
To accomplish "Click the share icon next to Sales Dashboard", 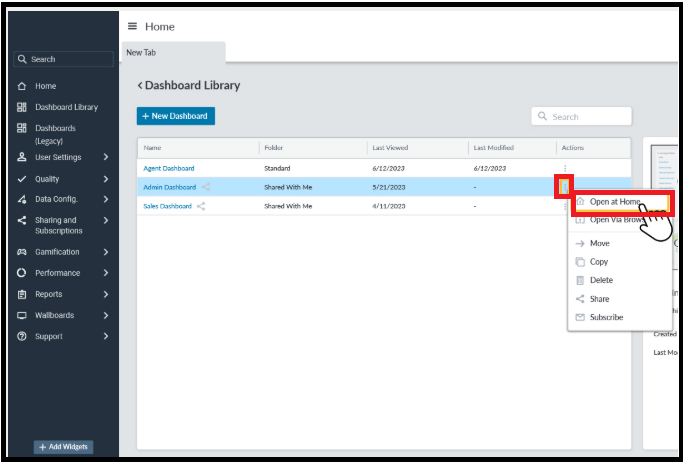I will click(x=201, y=206).
